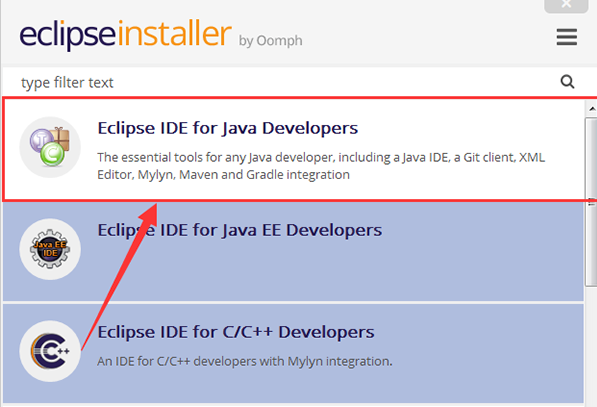The width and height of the screenshot is (597, 407).
Task: Select the Java Developers package icon
Action: (50, 147)
